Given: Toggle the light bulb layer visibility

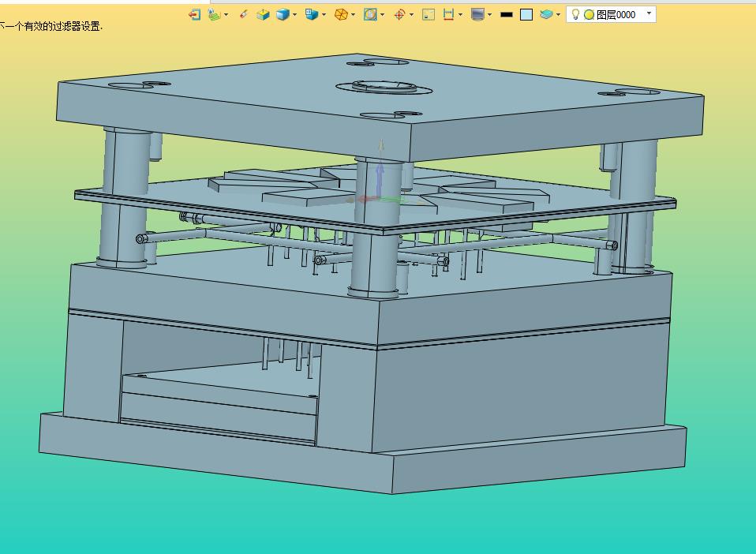Looking at the screenshot, I should point(575,14).
